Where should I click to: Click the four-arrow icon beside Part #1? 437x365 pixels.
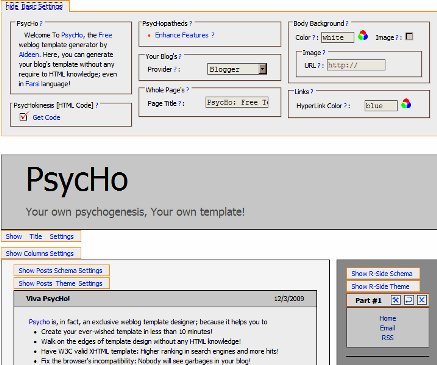[396, 300]
